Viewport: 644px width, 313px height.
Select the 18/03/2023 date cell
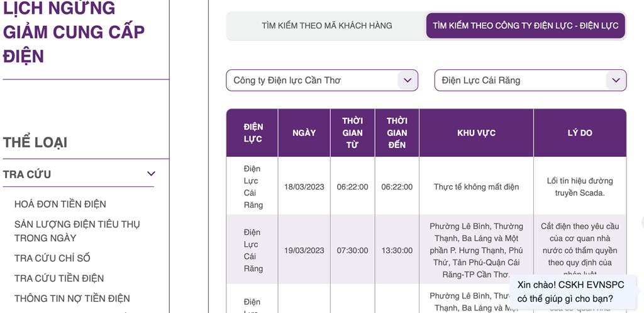pos(304,187)
